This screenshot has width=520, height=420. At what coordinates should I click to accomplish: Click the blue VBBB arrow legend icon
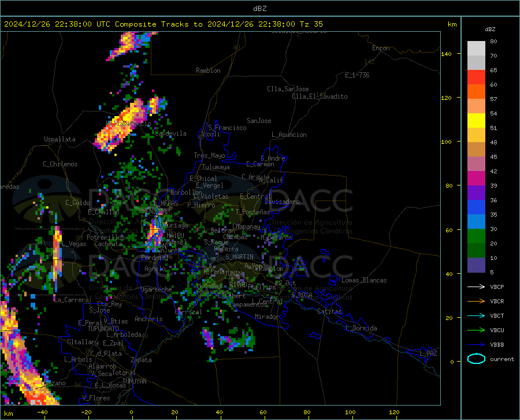tap(476, 345)
